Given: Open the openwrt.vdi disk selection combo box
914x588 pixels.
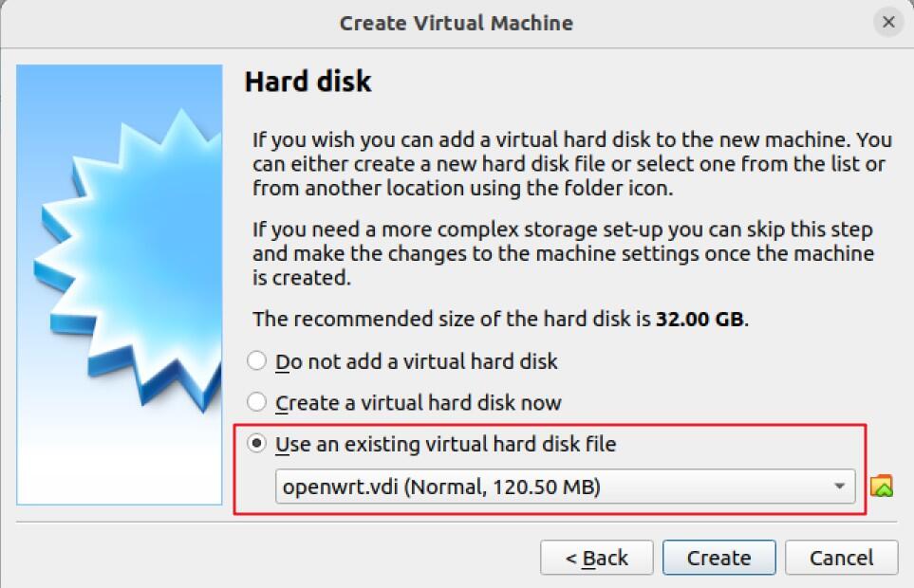Looking at the screenshot, I should [x=565, y=487].
